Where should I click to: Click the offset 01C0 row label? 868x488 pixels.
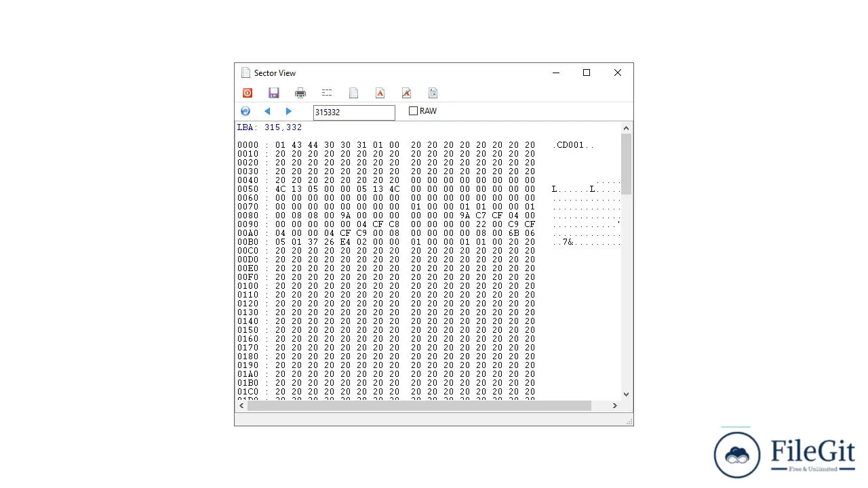(x=248, y=392)
